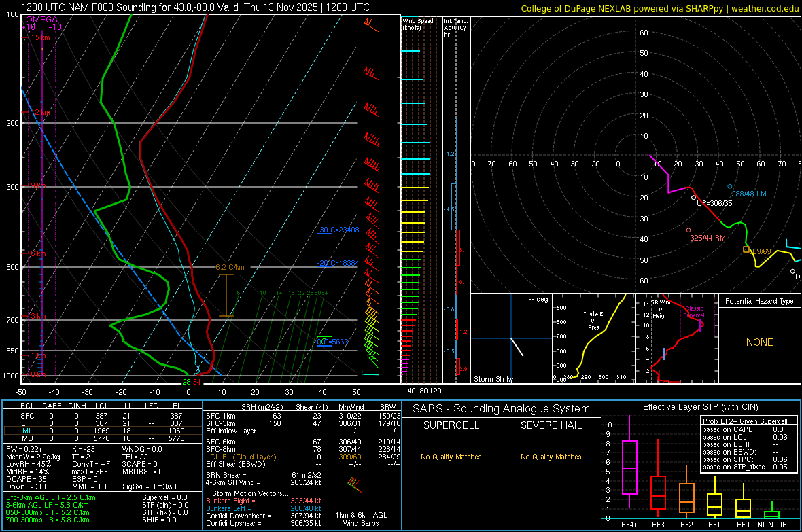802x532 pixels.
Task: Select the highlighted ML parcel row
Action: [x=102, y=431]
